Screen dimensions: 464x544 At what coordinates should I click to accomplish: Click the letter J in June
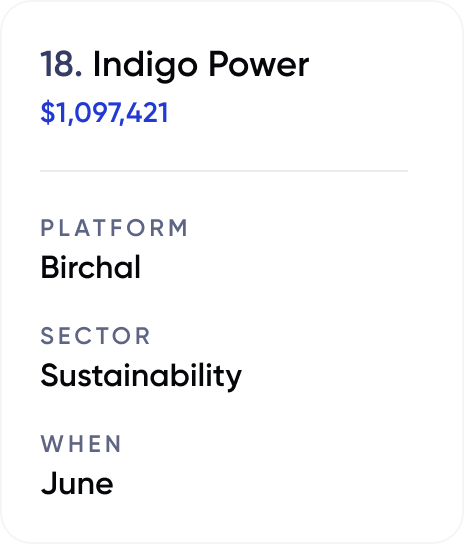pyautogui.click(x=49, y=483)
